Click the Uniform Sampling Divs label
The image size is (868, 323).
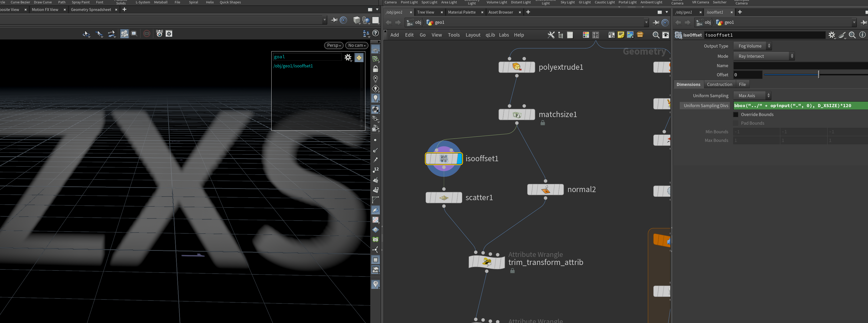click(x=706, y=106)
